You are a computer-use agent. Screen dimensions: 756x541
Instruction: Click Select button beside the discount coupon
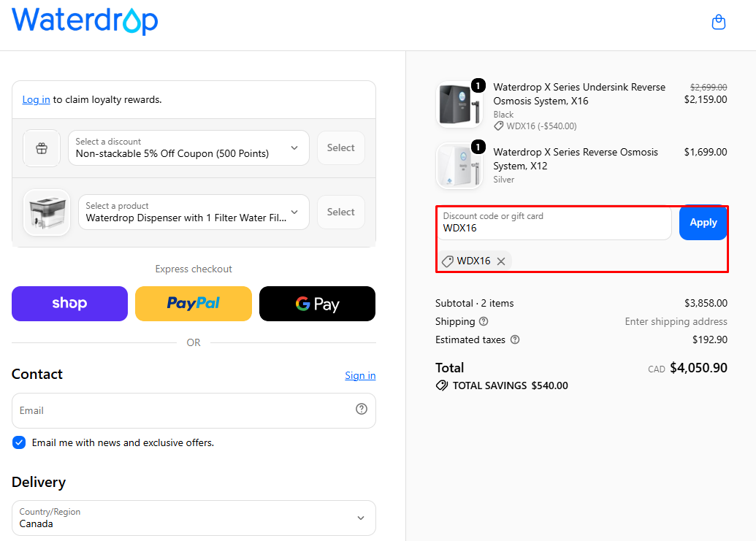[341, 148]
